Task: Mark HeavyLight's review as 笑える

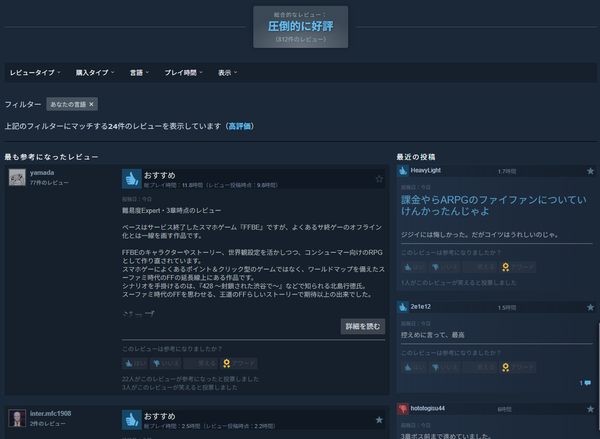Action: (x=480, y=267)
